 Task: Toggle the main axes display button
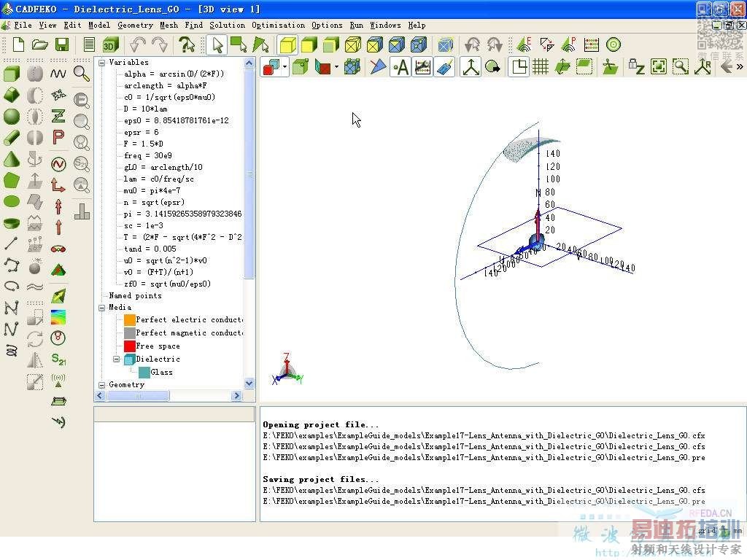[471, 67]
